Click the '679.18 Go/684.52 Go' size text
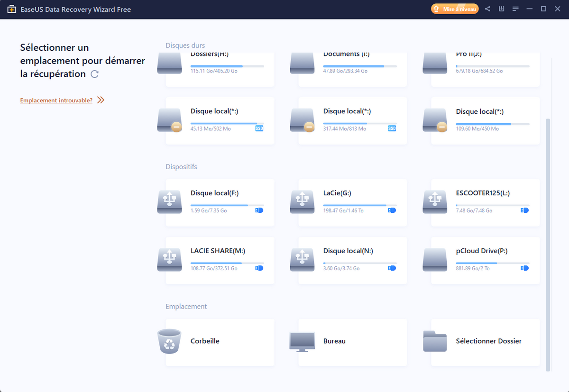The height and width of the screenshot is (392, 569). (x=479, y=71)
